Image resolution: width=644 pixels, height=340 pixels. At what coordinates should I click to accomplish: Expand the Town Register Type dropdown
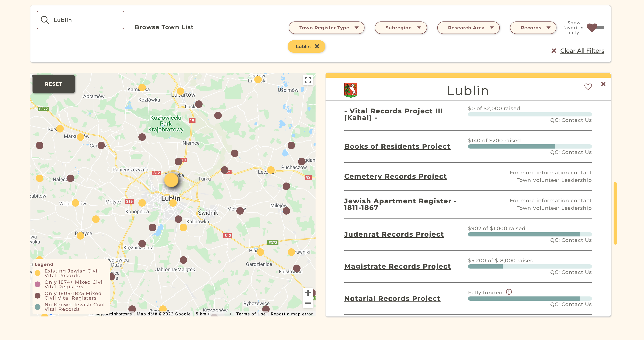click(326, 28)
